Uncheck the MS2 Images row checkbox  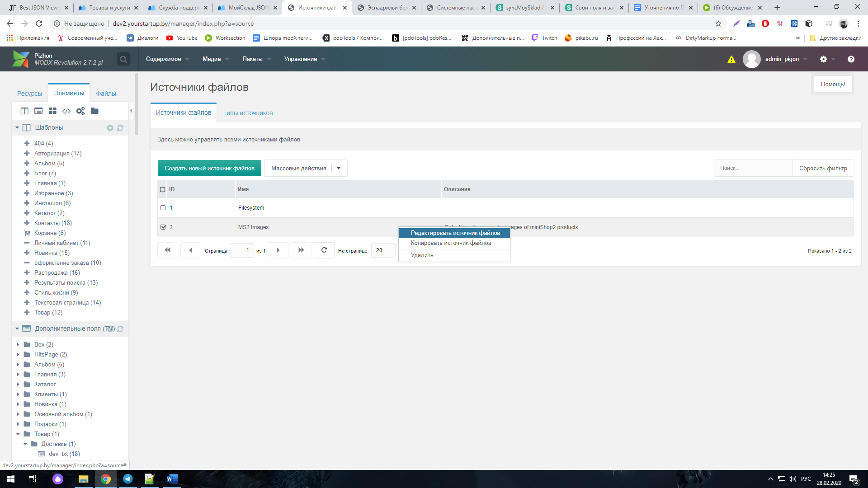(163, 227)
